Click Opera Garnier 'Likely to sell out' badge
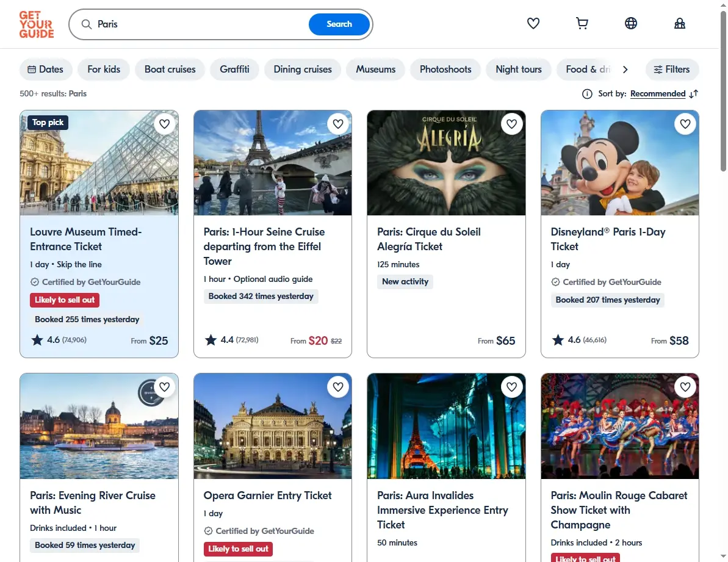 click(x=238, y=549)
